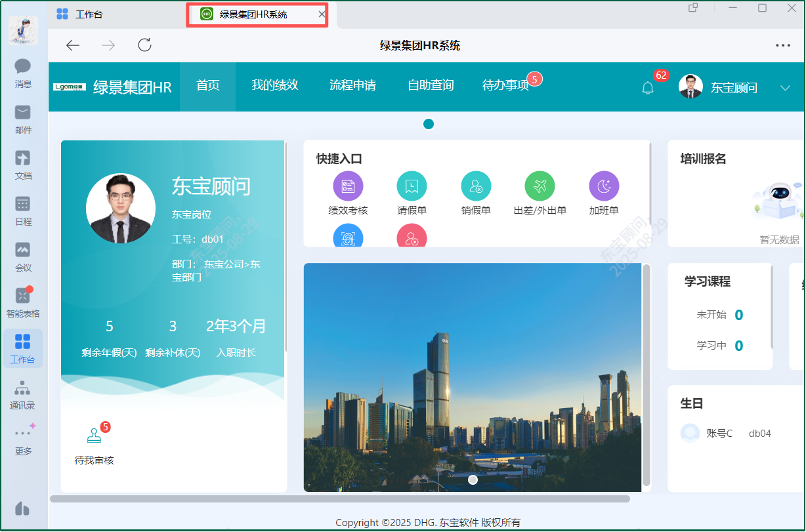Select the 我的绩效 navigation tab
Viewport: 806px width, 532px height.
(275, 85)
